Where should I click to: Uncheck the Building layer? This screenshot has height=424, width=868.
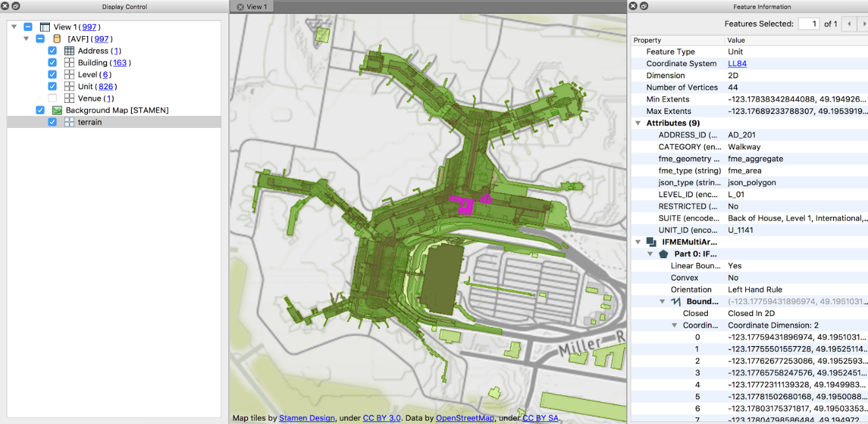coord(52,63)
